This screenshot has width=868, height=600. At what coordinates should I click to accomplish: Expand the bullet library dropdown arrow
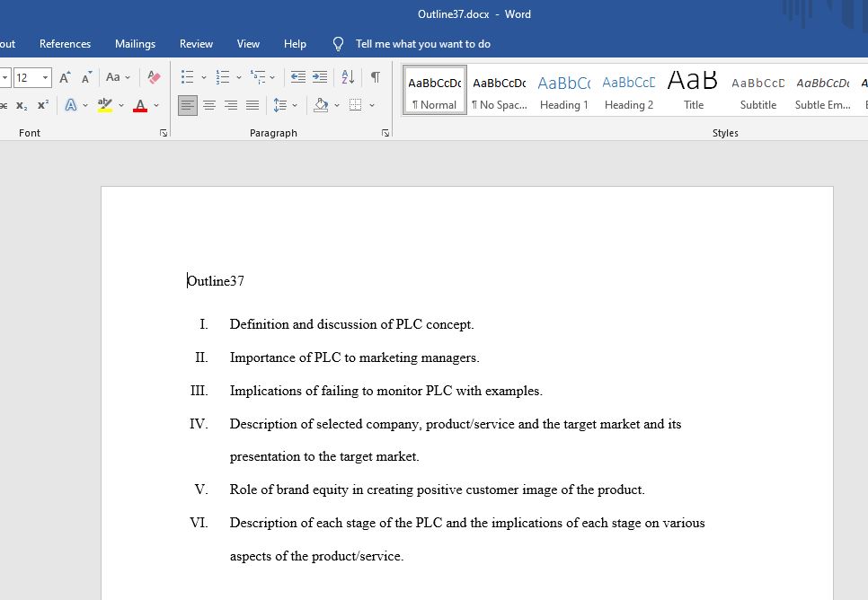pyautogui.click(x=204, y=77)
